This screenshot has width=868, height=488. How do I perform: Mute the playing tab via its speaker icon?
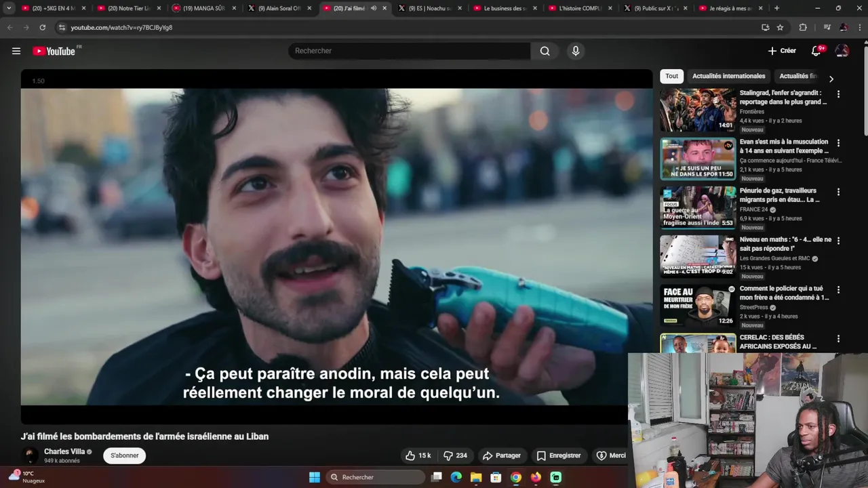pos(373,8)
